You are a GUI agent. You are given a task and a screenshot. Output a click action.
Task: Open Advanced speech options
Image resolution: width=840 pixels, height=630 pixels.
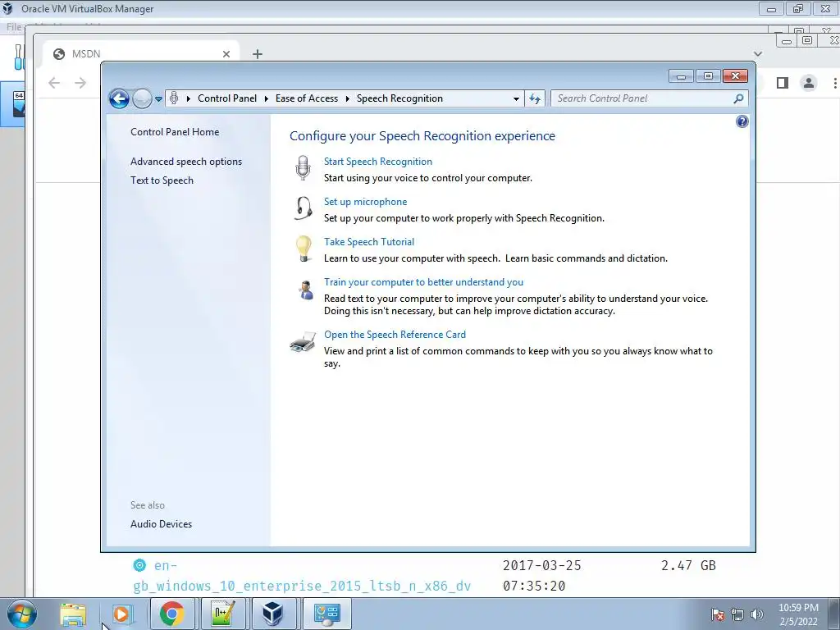(186, 162)
